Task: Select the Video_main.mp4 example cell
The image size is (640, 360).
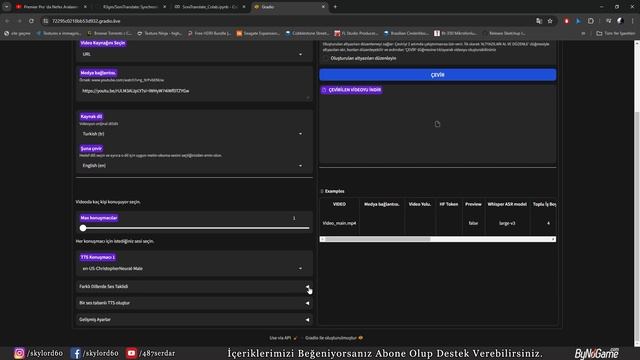Action: click(x=340, y=223)
